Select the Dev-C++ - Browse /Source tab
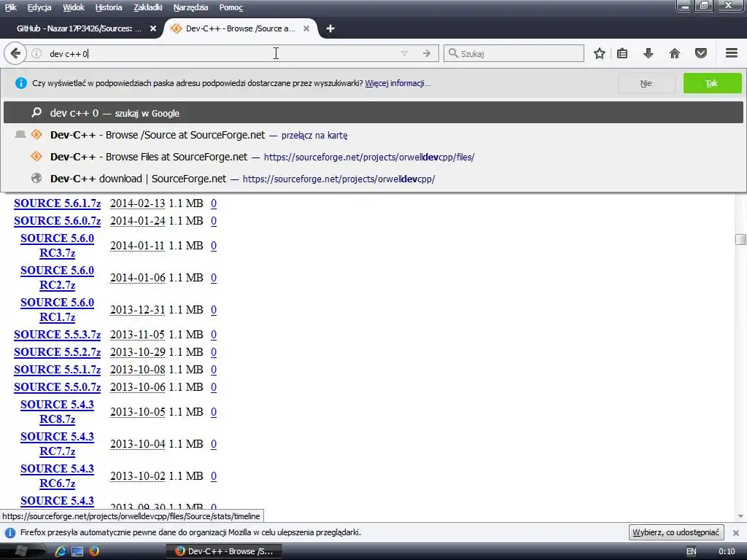This screenshot has width=747, height=560. coord(241,28)
